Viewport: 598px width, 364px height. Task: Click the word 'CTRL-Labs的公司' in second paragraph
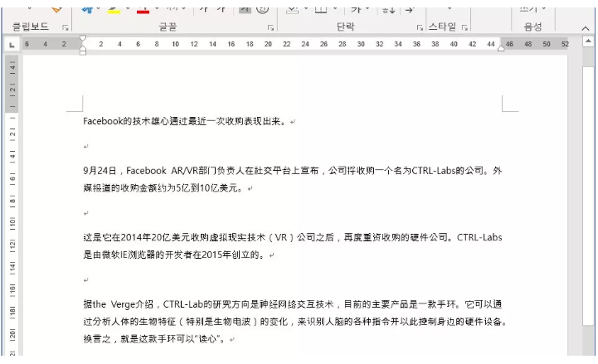[x=448, y=171]
